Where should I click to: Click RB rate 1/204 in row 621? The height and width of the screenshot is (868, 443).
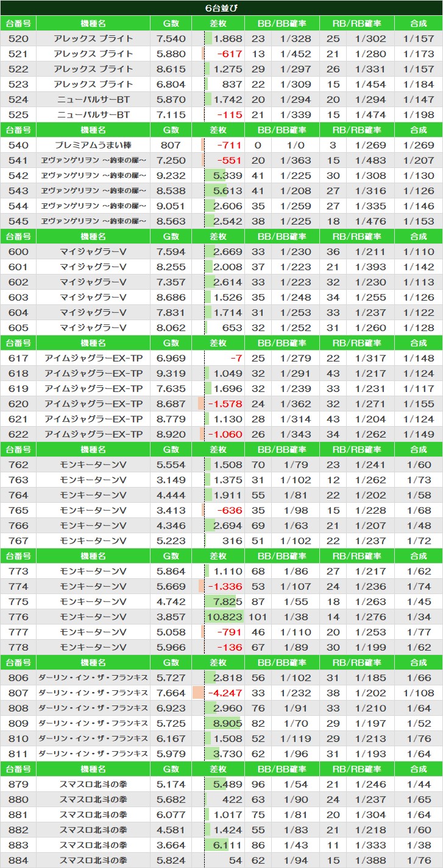tap(370, 419)
